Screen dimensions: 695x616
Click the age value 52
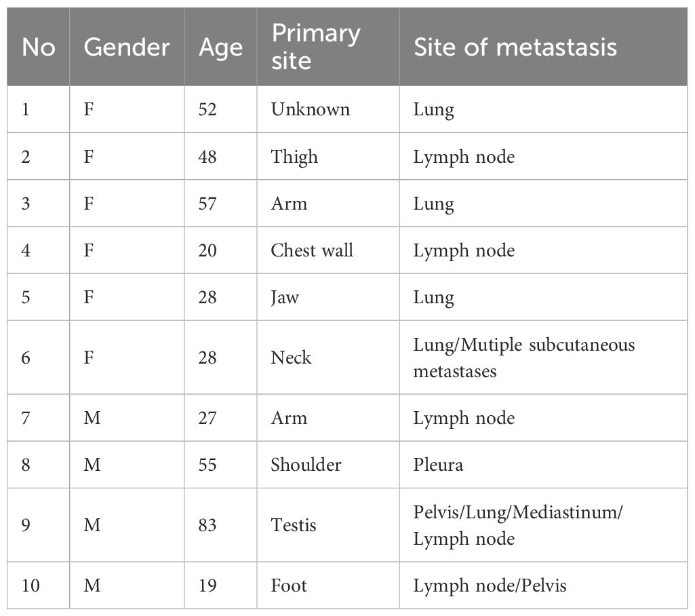tap(208, 109)
